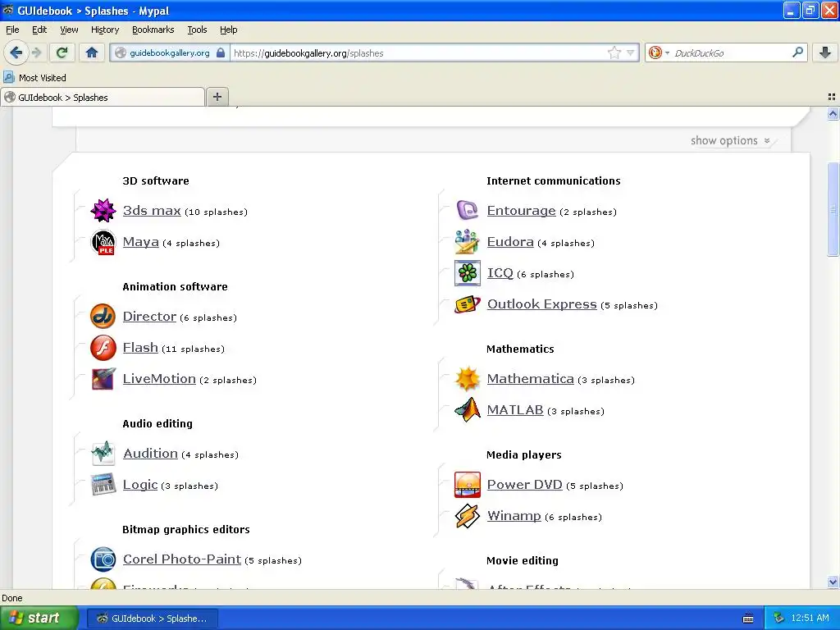Screen dimensions: 840x630
Task: Click the Outlook Express envelope icon
Action: (467, 304)
